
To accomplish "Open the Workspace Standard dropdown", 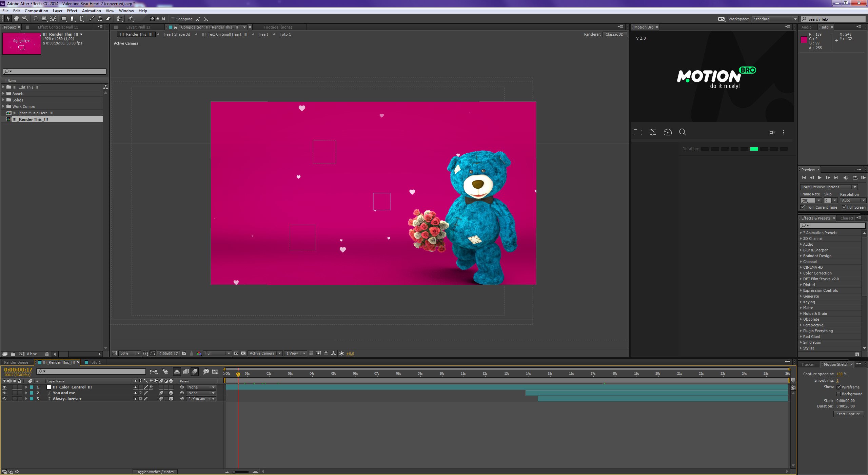I will click(774, 19).
